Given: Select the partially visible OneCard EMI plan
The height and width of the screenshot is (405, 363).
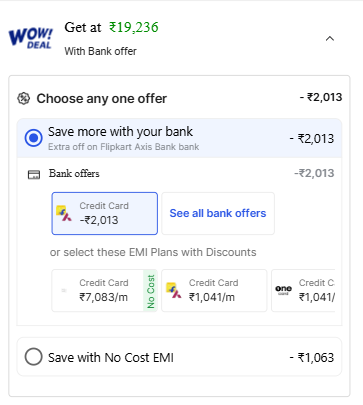Looking at the screenshot, I should click(303, 291).
